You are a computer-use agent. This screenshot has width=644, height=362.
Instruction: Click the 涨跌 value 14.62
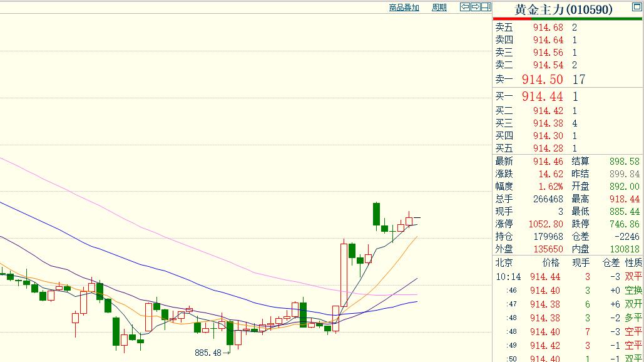coord(551,174)
